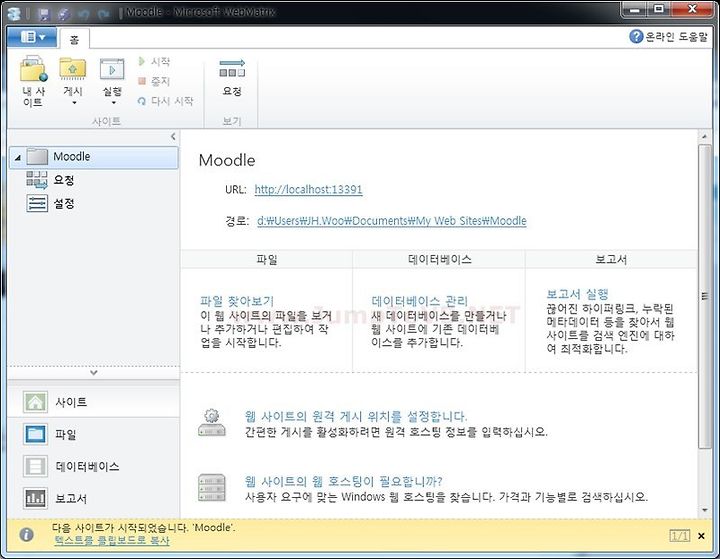Open the 게시 dropdown arrow

tap(74, 103)
